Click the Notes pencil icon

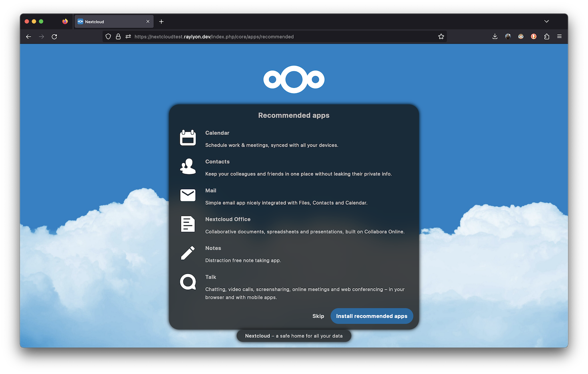tap(188, 253)
